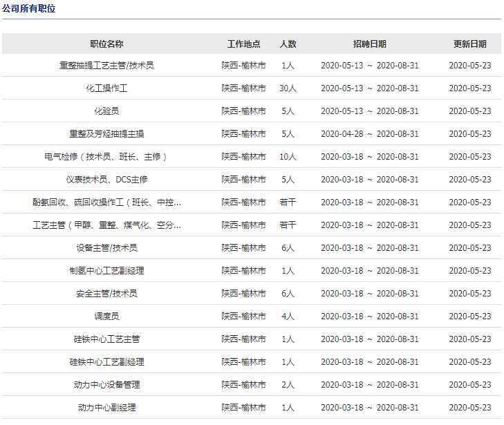Select the 5人 headcount for 仪表技术员
The image size is (504, 425).
pyautogui.click(x=288, y=180)
